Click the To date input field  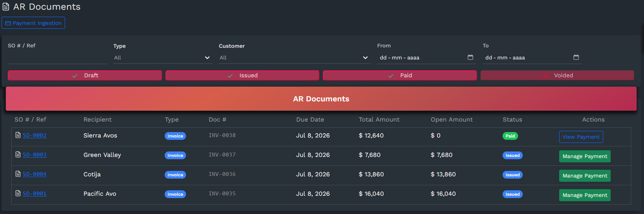(x=532, y=57)
